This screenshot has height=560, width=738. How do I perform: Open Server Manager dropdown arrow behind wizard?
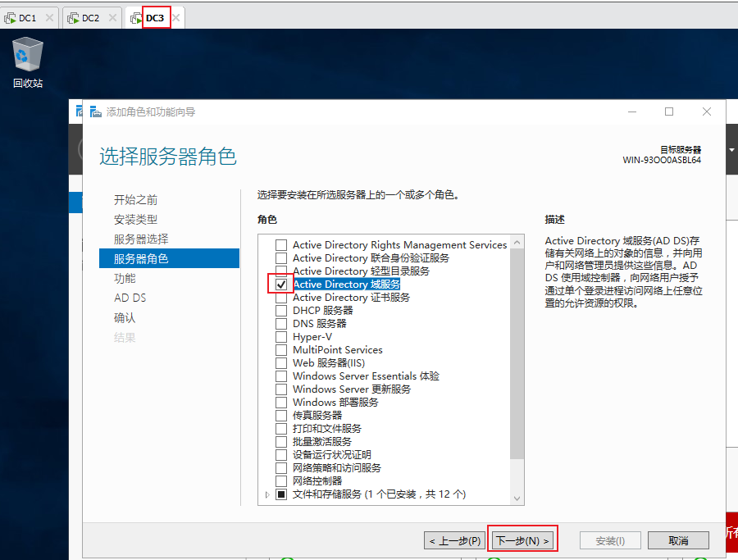pyautogui.click(x=732, y=150)
